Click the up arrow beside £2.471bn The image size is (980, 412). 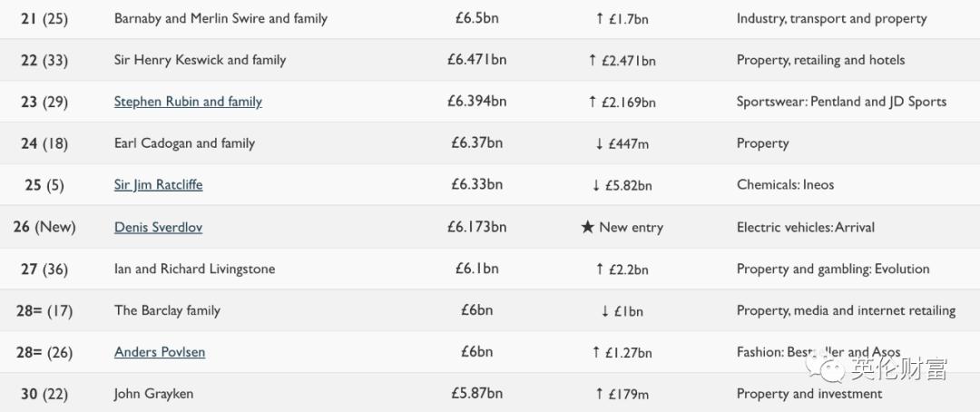592,61
